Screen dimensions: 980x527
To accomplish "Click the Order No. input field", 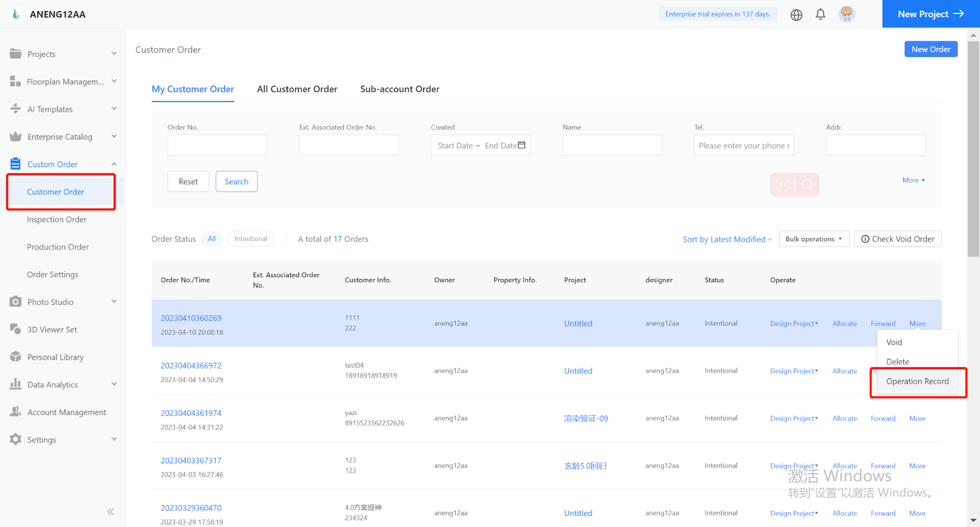I will point(217,145).
